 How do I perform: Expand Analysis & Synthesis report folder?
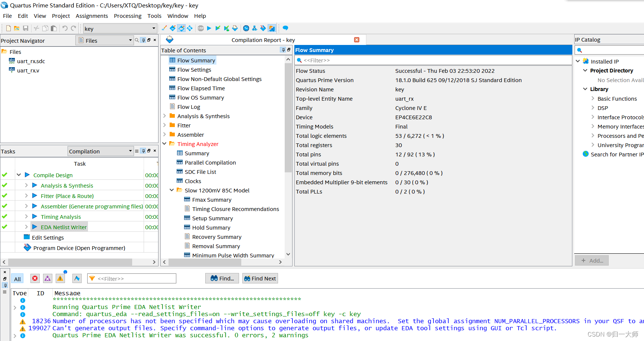pos(164,116)
